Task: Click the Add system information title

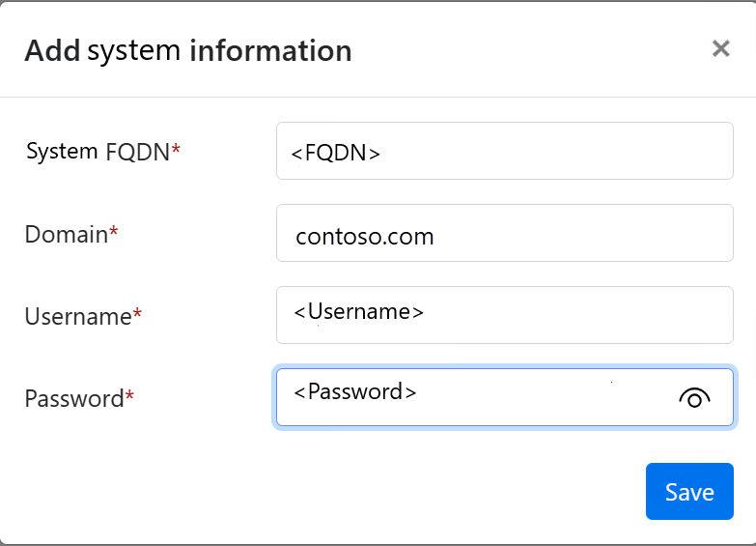Action: (x=188, y=50)
